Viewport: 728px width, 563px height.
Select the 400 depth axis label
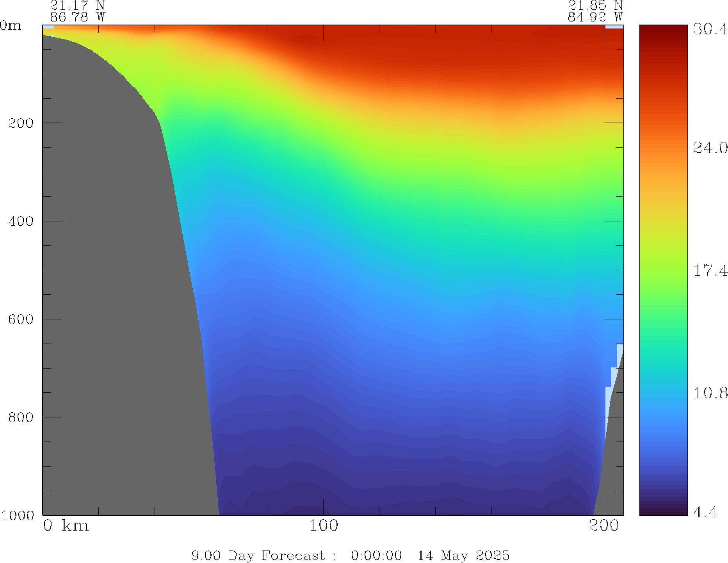pyautogui.click(x=21, y=221)
